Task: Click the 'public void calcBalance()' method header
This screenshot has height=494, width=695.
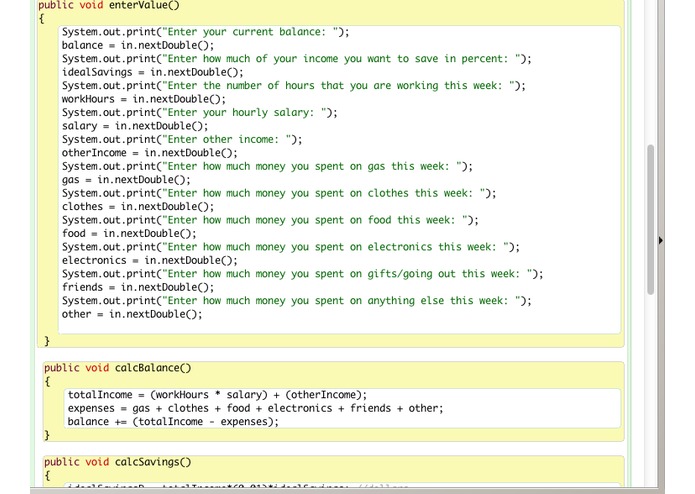Action: point(117,368)
